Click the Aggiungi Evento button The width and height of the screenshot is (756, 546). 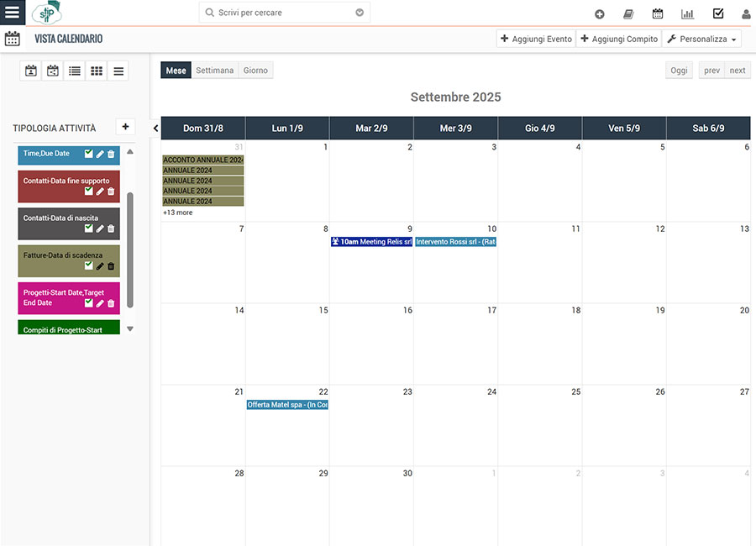point(536,39)
